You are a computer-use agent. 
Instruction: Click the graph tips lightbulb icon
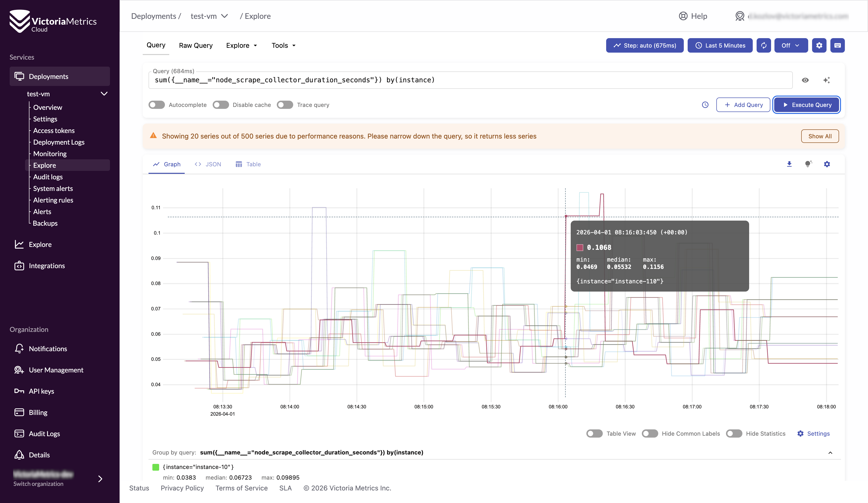coord(808,164)
